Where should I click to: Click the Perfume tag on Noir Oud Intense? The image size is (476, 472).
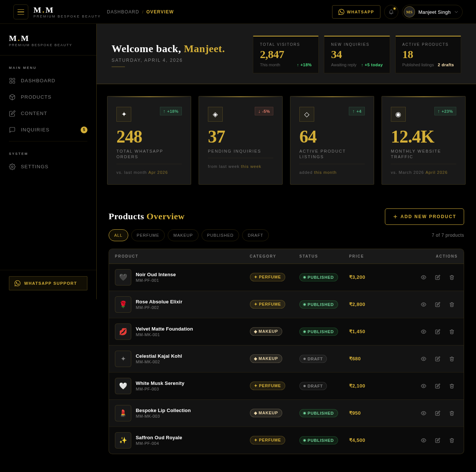tap(267, 277)
